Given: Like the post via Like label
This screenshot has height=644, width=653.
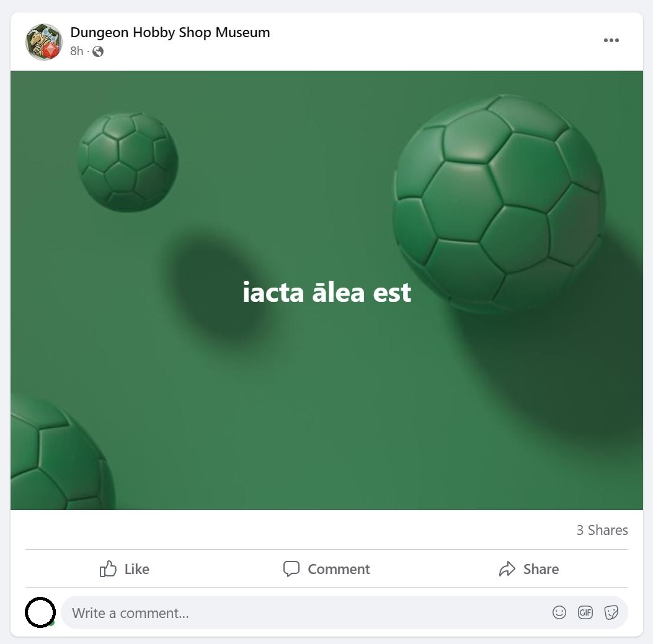Looking at the screenshot, I should [136, 569].
